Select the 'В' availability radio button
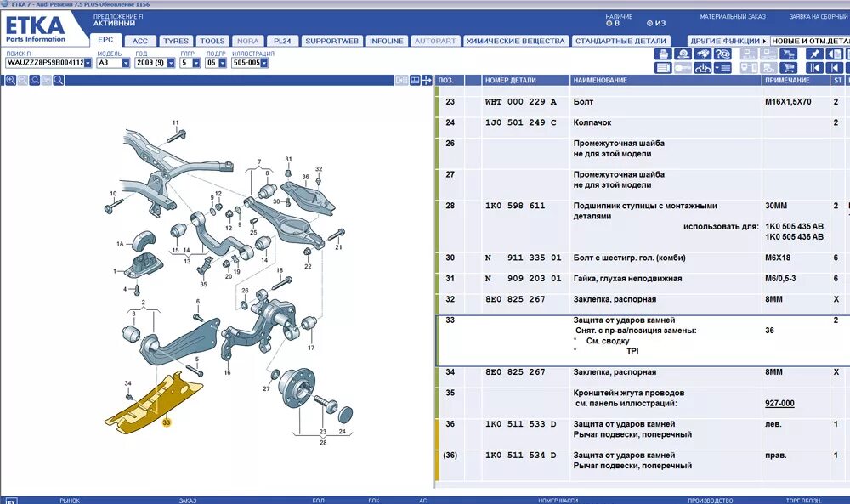 (609, 23)
